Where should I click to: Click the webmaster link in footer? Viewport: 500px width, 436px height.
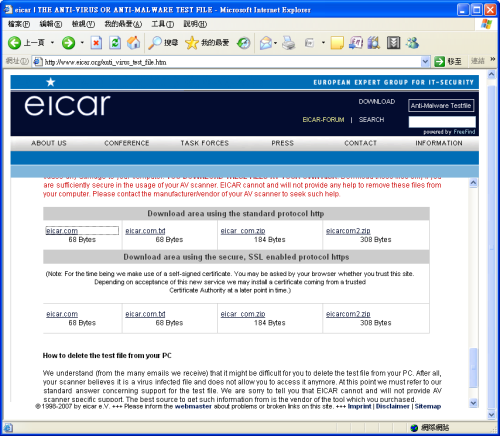point(193,406)
